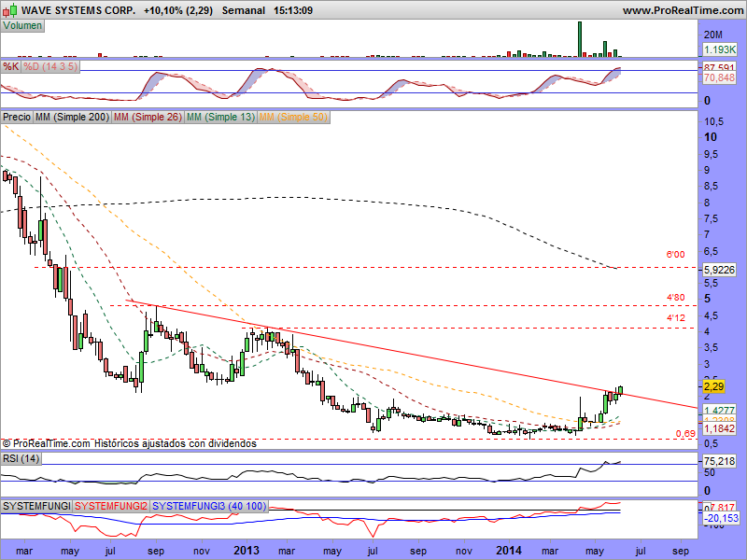Click the 8,5 price axis label
This screenshot has width=747, height=560.
(x=711, y=186)
